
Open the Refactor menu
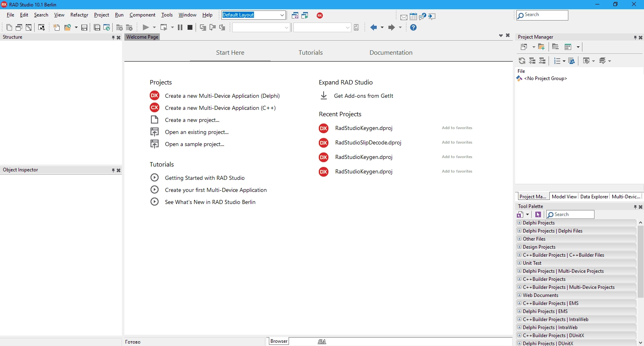click(x=79, y=15)
